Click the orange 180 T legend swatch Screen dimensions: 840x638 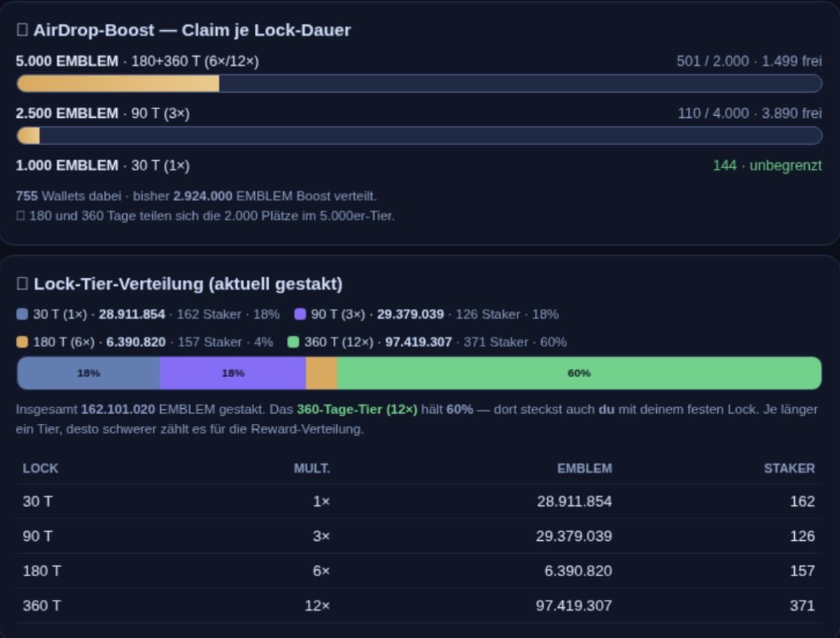(22, 342)
